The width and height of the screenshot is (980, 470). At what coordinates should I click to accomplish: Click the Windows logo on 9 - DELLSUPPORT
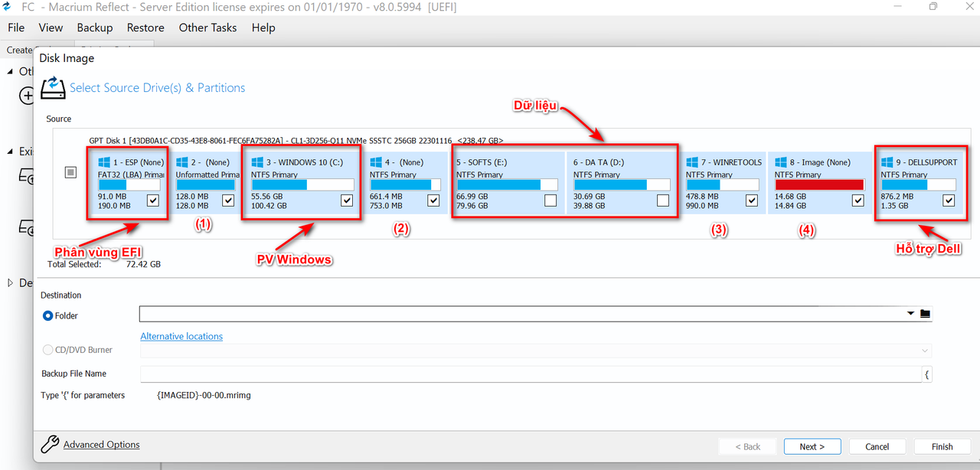[x=887, y=162]
